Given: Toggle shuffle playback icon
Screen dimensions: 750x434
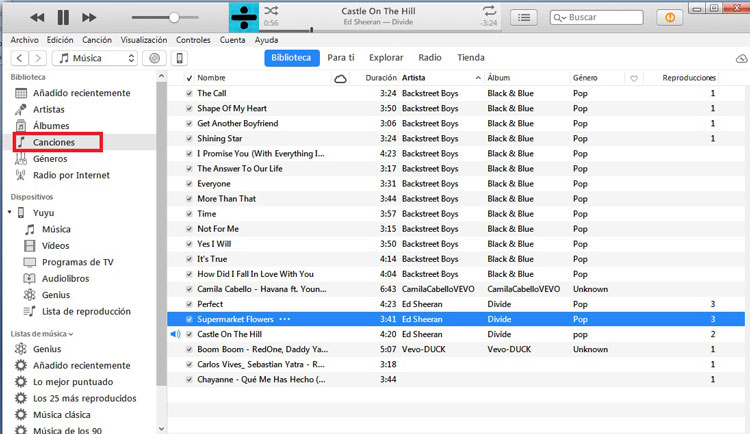Looking at the screenshot, I should pos(271,11).
